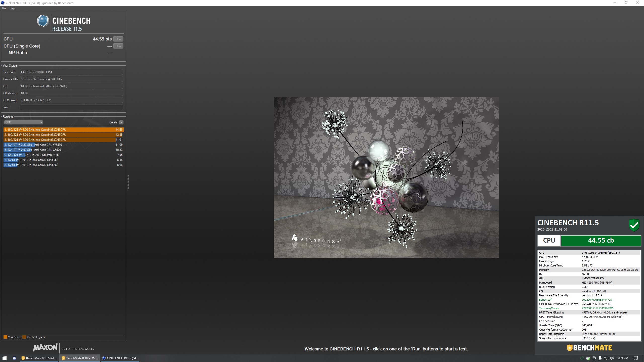Run the CPU multi-core benchmark
Image resolution: width=644 pixels, height=362 pixels.
pyautogui.click(x=118, y=39)
